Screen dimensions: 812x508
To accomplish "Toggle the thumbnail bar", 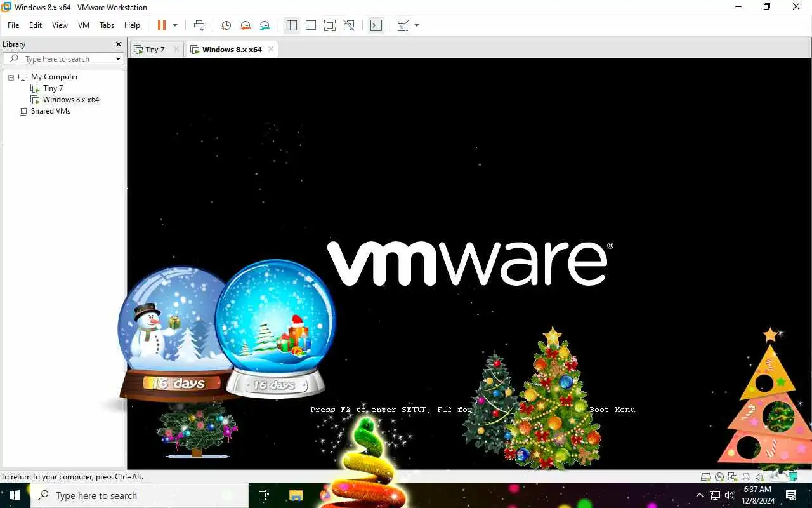I will pos(311,25).
